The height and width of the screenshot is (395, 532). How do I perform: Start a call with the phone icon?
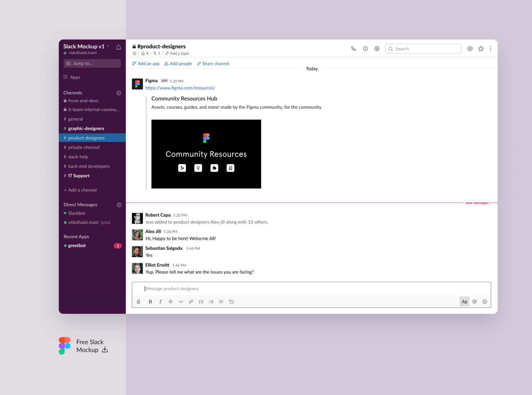point(353,49)
